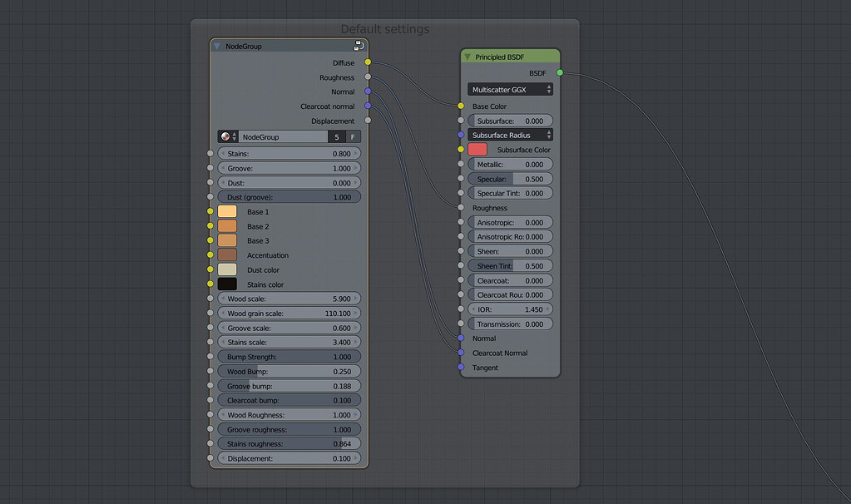851x504 pixels.
Task: Click the Sheen slider 0.000
Action: [510, 251]
